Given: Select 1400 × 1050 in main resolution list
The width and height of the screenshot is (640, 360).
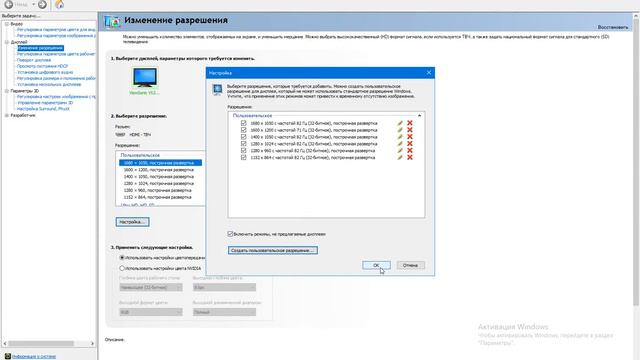Looking at the screenshot, I should coord(159,177).
